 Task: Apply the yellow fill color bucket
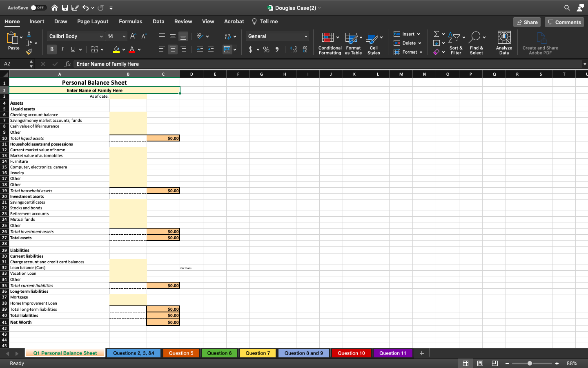116,49
